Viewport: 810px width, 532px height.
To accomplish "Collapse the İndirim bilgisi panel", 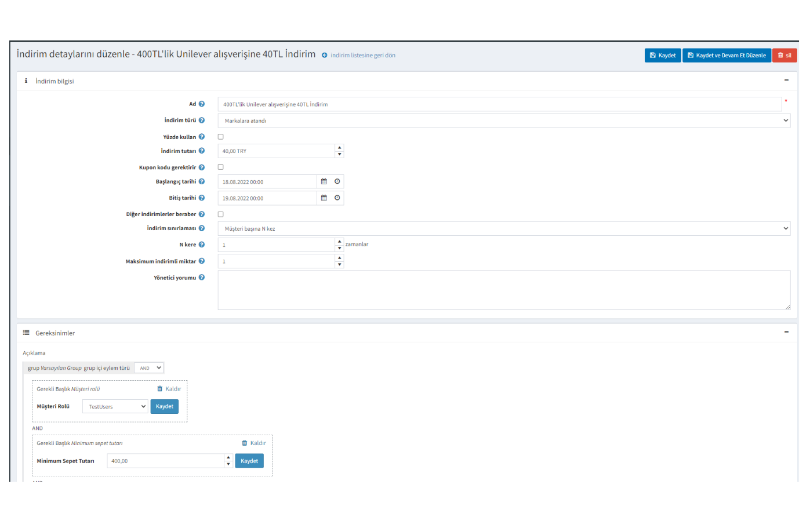I will (786, 81).
